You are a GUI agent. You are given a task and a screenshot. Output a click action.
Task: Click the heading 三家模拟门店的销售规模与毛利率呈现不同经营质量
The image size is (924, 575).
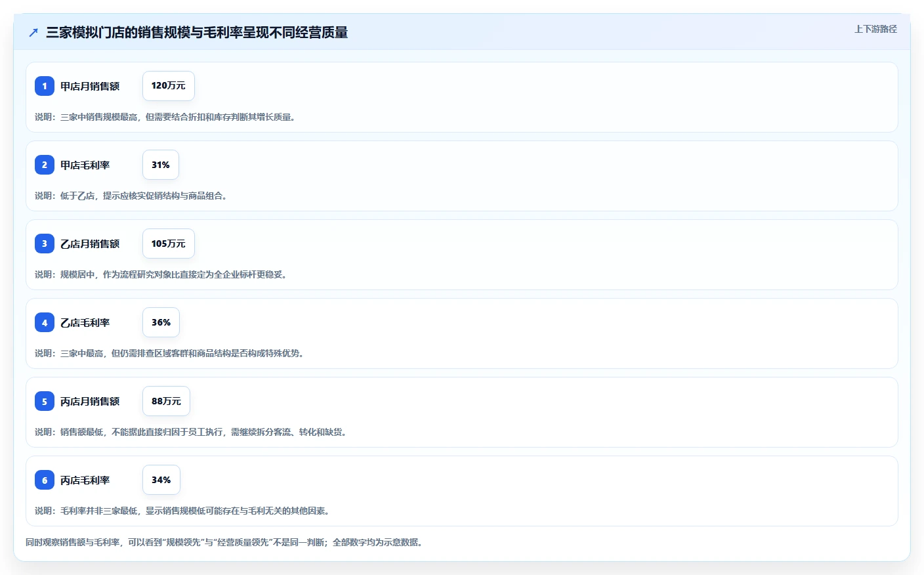click(x=197, y=32)
